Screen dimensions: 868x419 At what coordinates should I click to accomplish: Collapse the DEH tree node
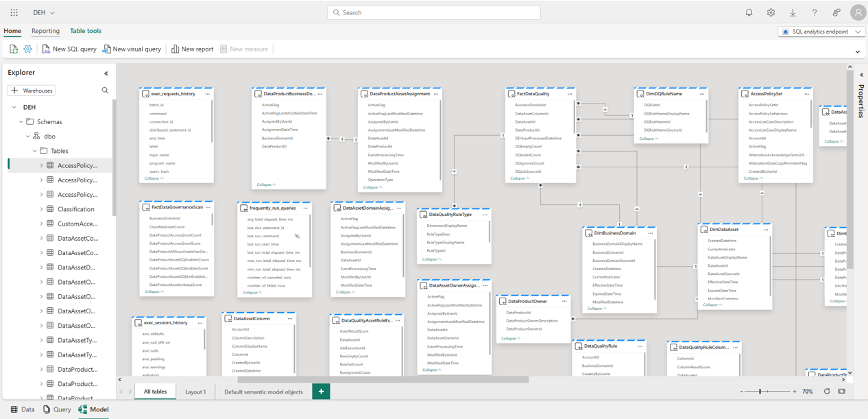click(14, 108)
